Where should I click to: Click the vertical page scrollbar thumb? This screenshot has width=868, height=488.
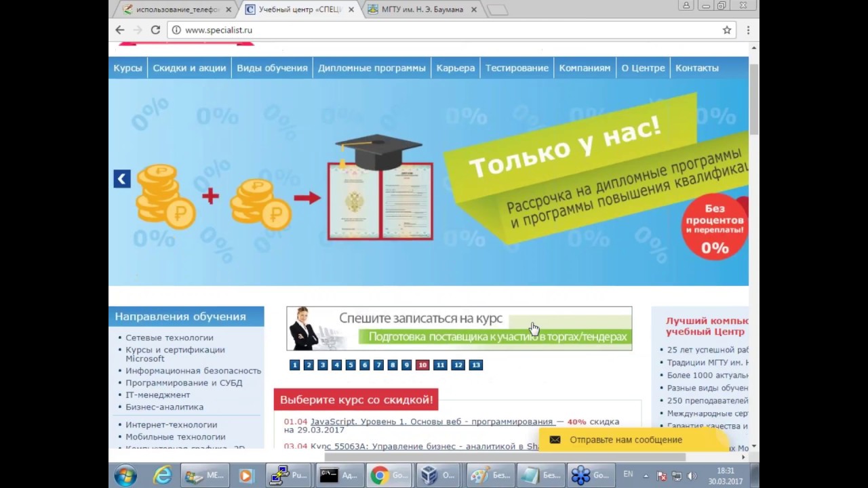754,99
